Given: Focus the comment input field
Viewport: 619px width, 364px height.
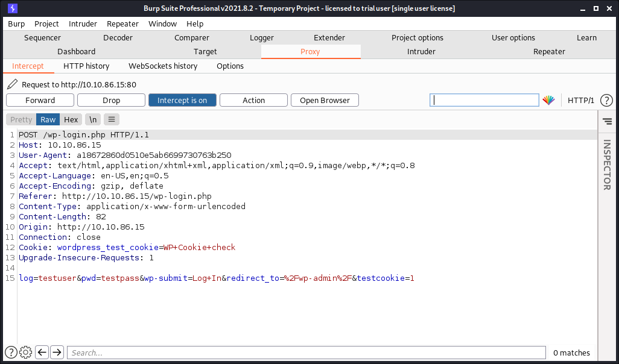Looking at the screenshot, I should pos(484,100).
